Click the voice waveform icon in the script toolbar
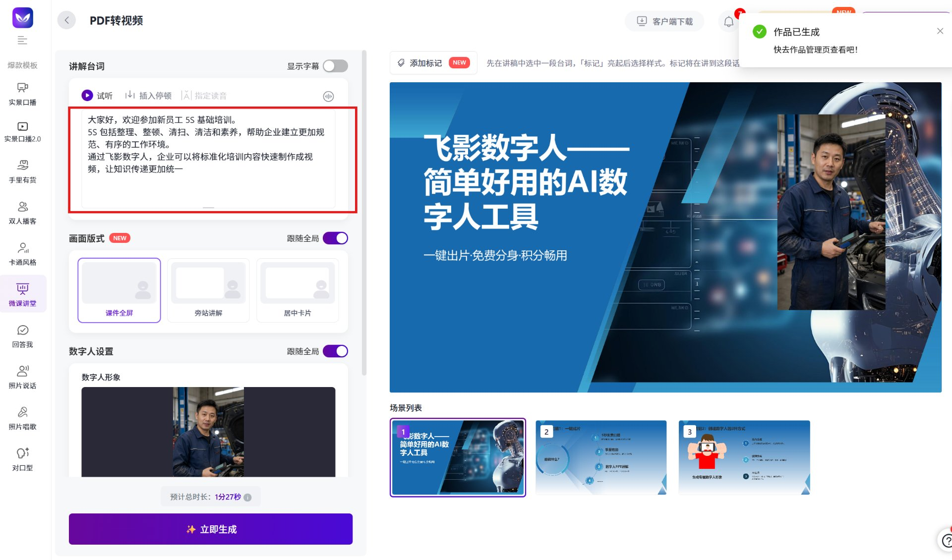Image resolution: width=952 pixels, height=560 pixels. 328,96
